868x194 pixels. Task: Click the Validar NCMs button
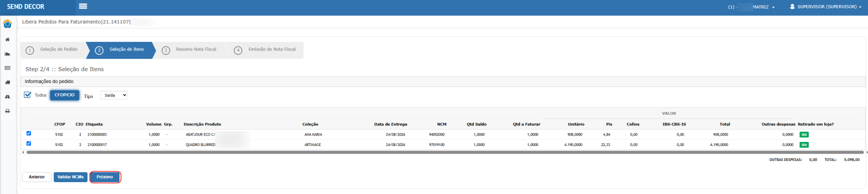coord(70,177)
